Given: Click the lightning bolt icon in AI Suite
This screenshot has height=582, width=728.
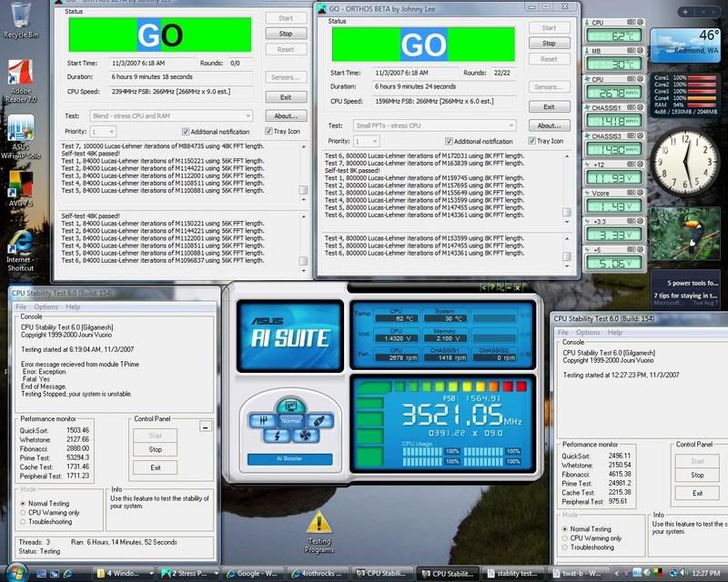Looking at the screenshot, I should pyautogui.click(x=278, y=436).
